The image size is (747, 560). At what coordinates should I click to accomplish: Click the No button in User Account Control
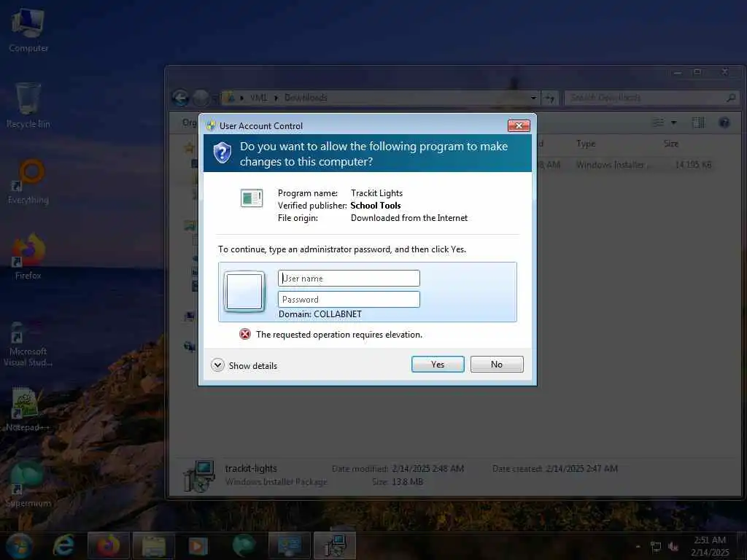coord(496,365)
